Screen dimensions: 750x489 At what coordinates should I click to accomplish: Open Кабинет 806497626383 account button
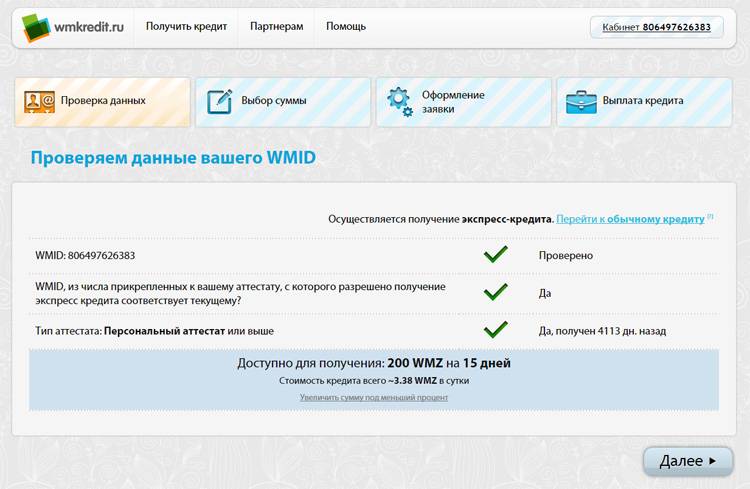[x=656, y=27]
